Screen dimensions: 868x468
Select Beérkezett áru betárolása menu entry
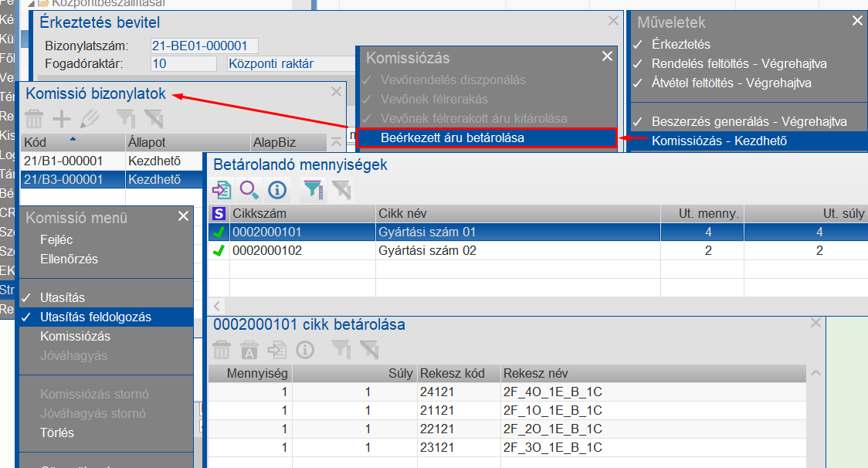pos(487,138)
